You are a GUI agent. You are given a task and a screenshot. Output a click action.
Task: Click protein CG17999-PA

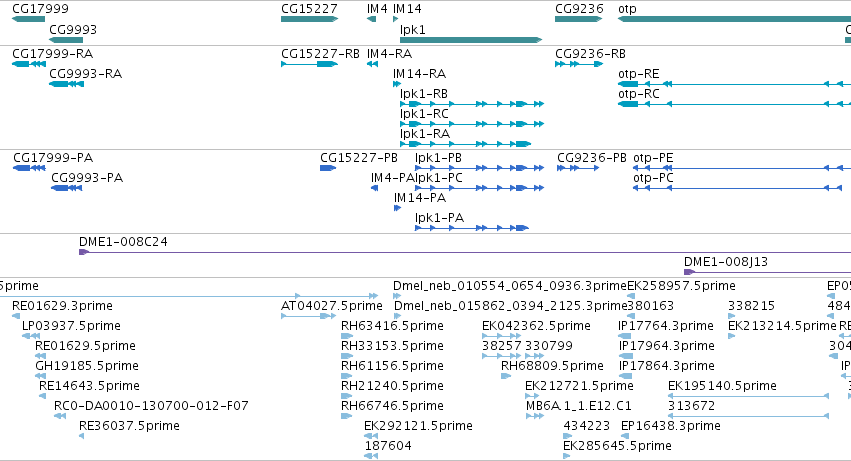click(x=53, y=158)
